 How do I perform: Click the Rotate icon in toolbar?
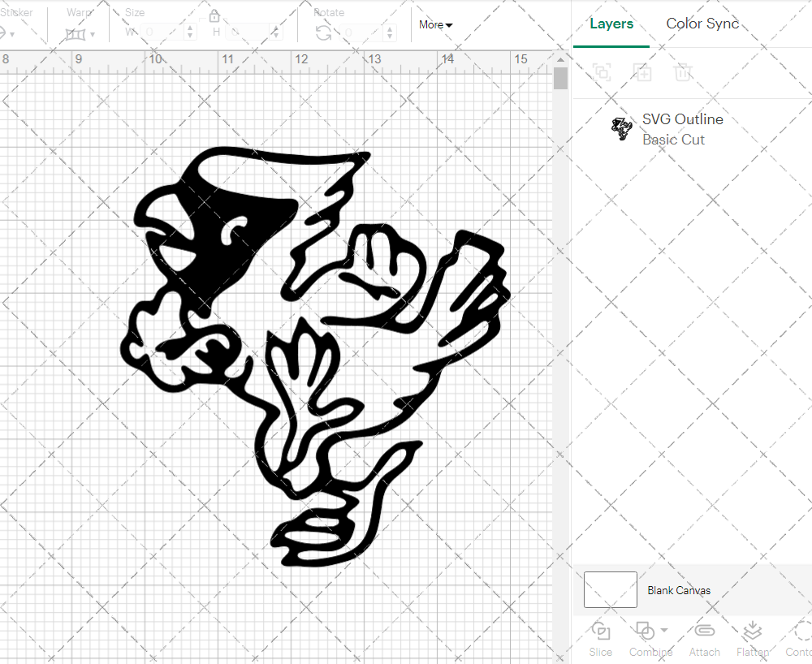pos(323,32)
